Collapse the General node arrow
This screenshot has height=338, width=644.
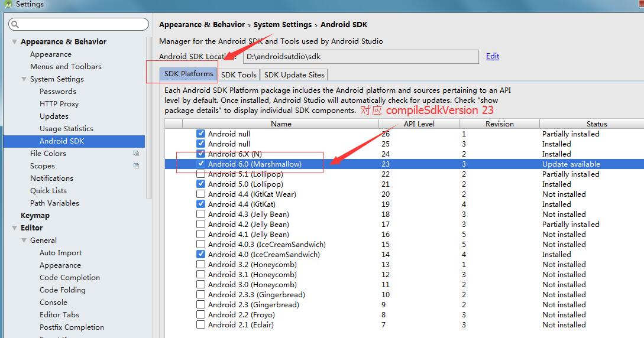pyautogui.click(x=24, y=240)
